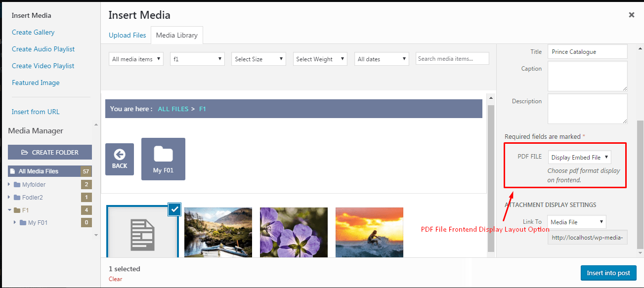Open the All dates filter dropdown
The width and height of the screenshot is (644, 288).
coord(381,58)
